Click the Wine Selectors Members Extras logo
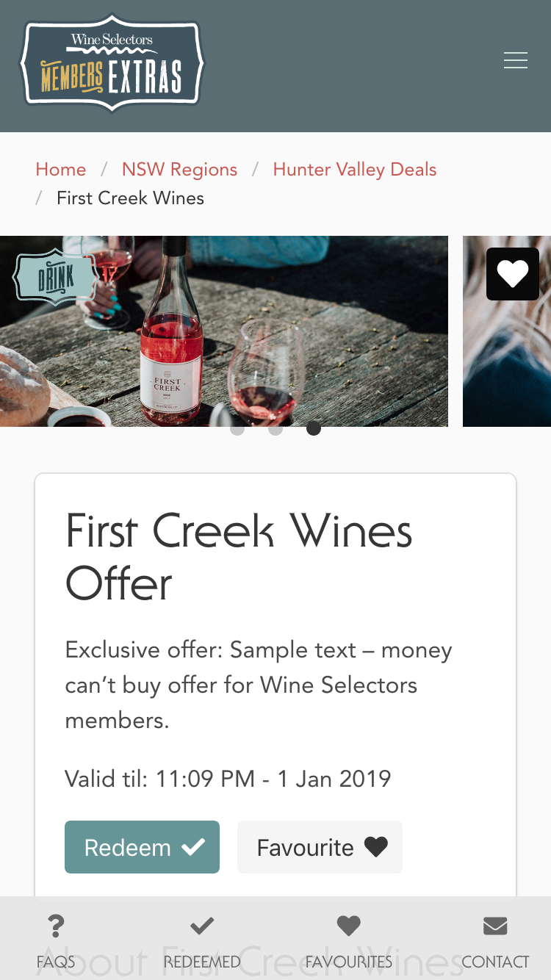The width and height of the screenshot is (551, 980). [112, 63]
